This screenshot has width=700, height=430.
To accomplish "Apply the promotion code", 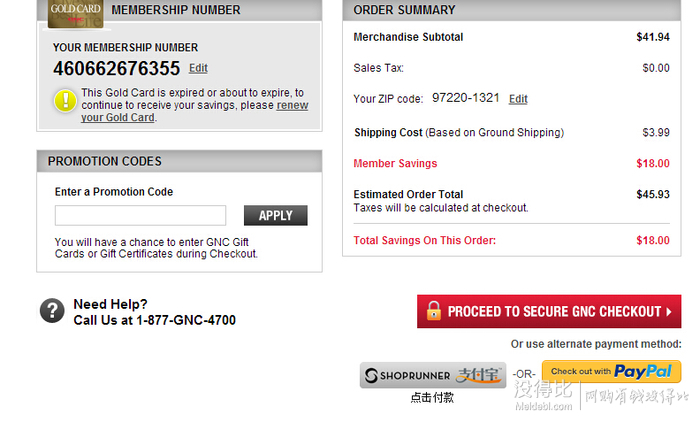I will (275, 216).
